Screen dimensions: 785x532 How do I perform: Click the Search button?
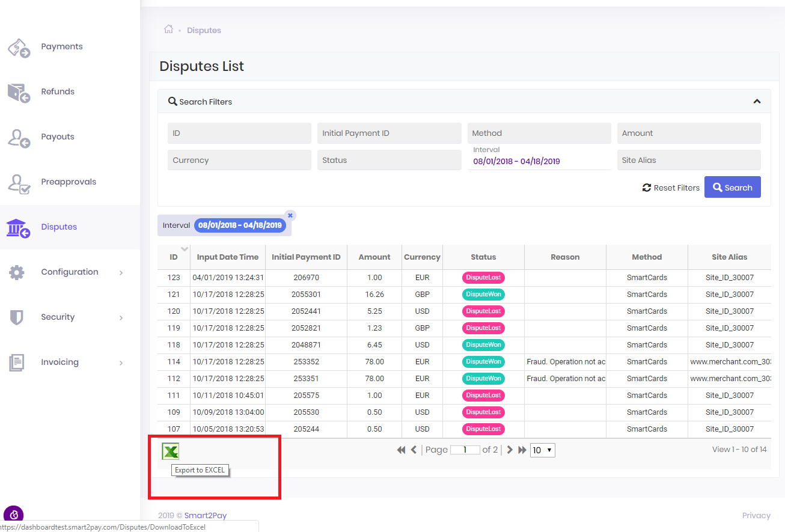tap(733, 187)
